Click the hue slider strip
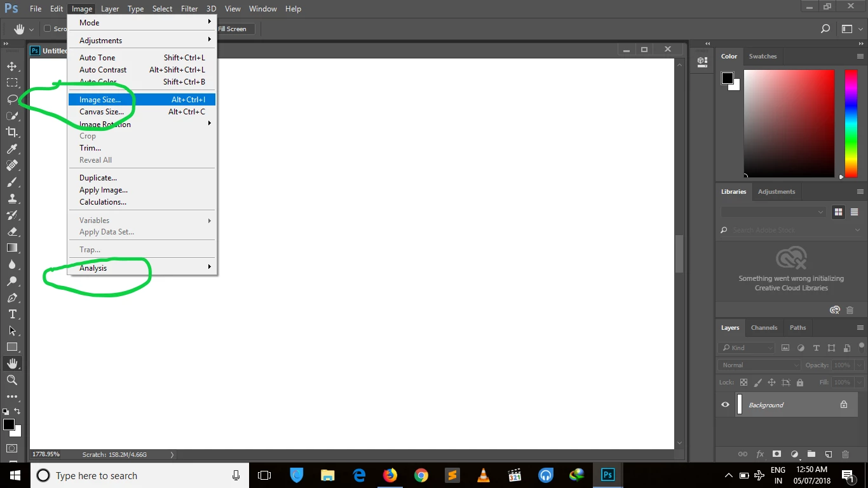 tap(851, 123)
